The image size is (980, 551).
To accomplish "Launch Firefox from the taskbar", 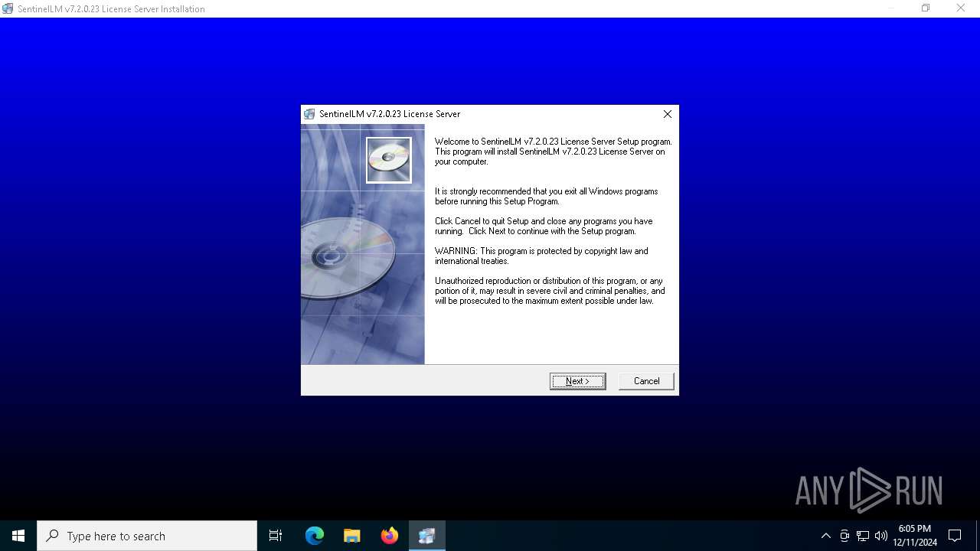I will coord(390,536).
